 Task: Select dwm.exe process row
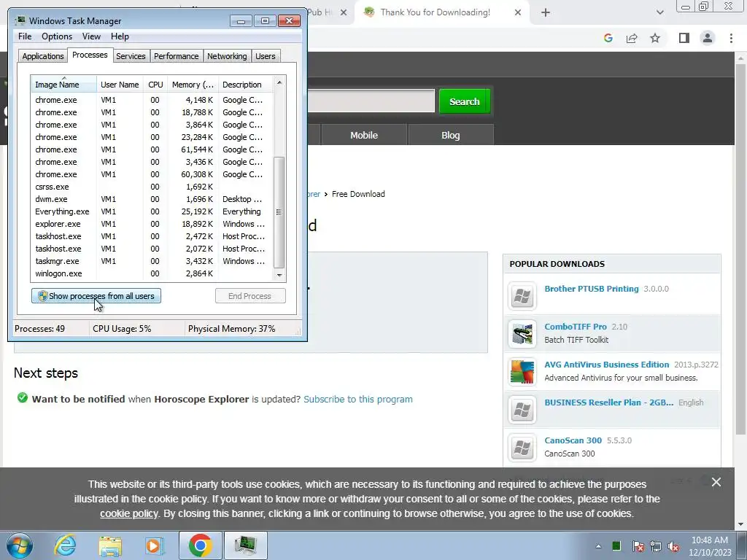[x=152, y=199]
